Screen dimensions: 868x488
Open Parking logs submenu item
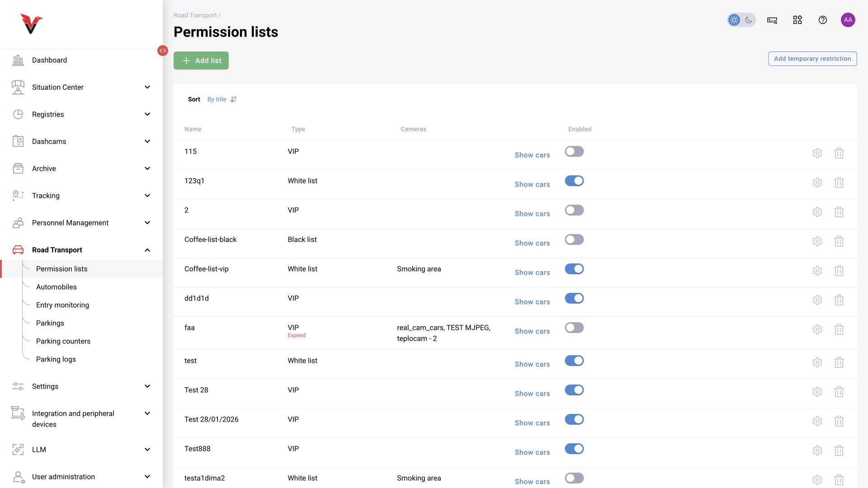pos(56,359)
